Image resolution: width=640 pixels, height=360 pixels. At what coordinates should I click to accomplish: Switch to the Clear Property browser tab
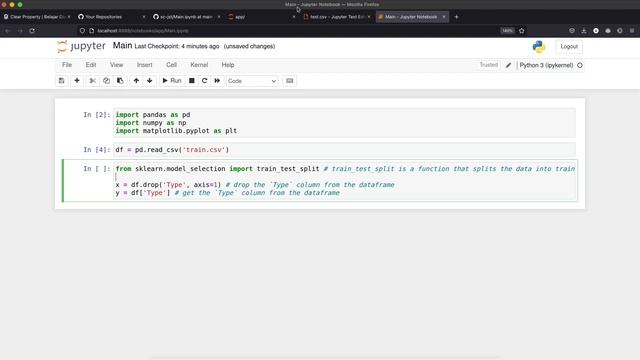point(37,17)
